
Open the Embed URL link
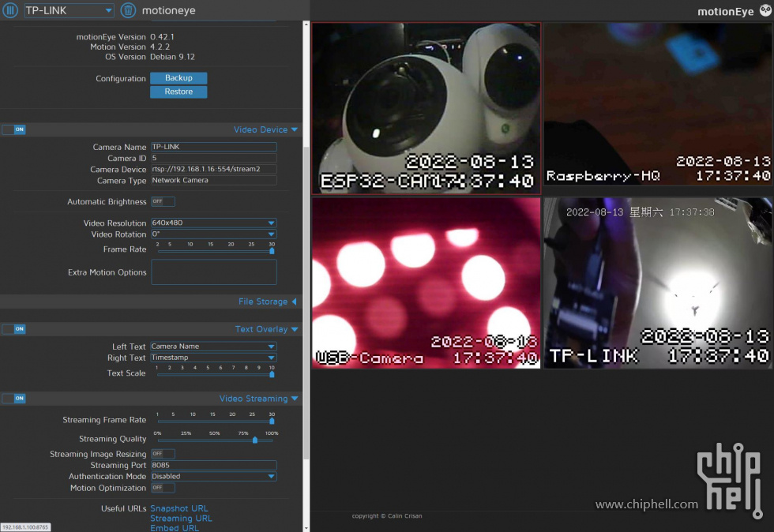pos(175,528)
